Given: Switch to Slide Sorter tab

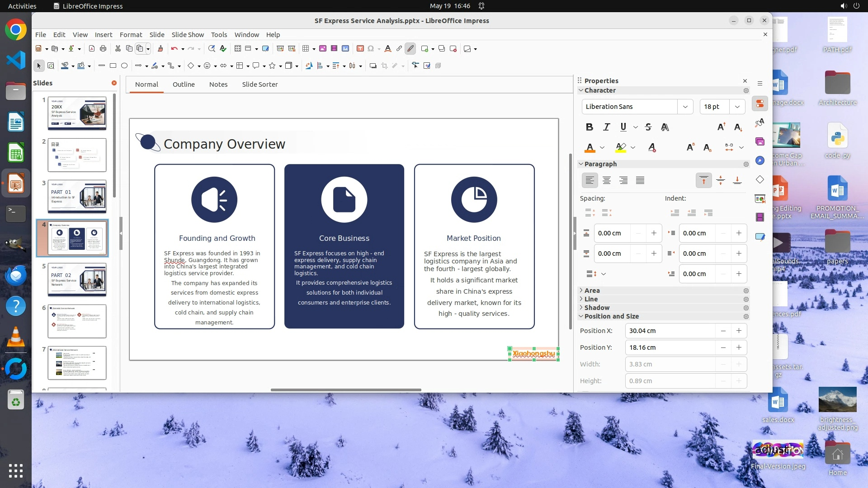Looking at the screenshot, I should pyautogui.click(x=259, y=84).
